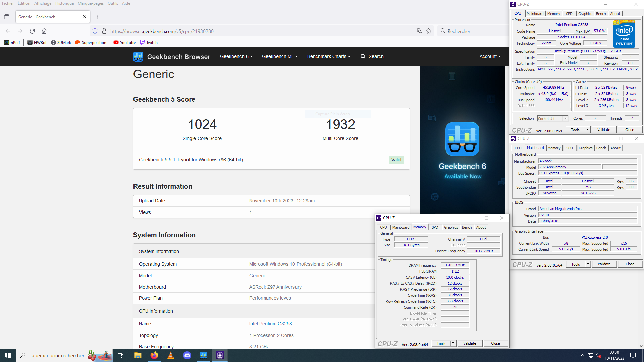Click Validate in the Memory CPU-Z window
Image resolution: width=644 pixels, height=362 pixels.
[470, 343]
